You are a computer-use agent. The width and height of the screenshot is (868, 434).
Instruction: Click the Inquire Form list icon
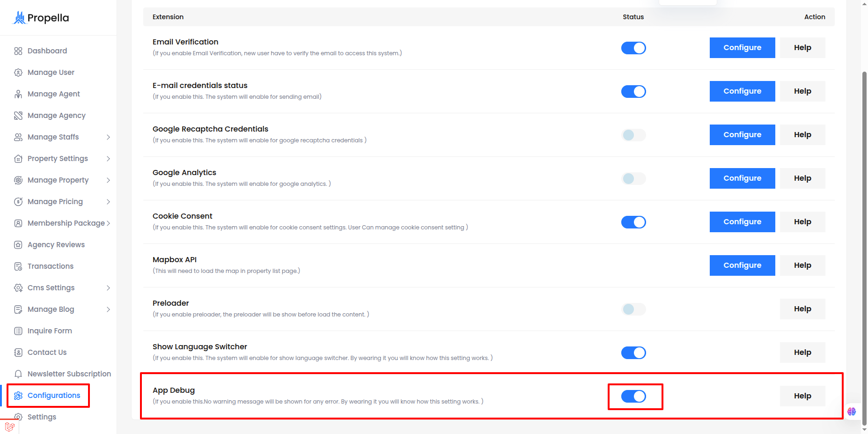(x=18, y=331)
